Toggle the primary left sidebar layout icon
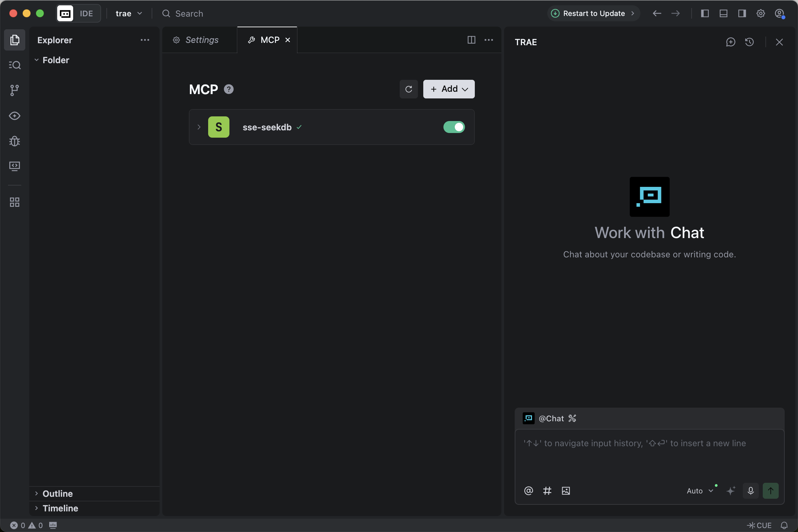This screenshot has height=532, width=798. pyautogui.click(x=705, y=14)
